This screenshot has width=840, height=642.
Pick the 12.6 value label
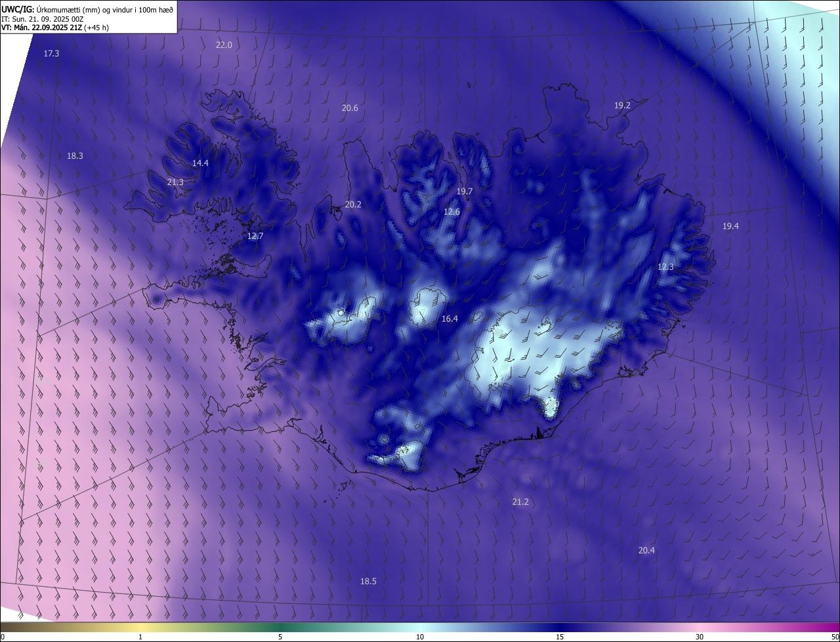[x=451, y=211]
